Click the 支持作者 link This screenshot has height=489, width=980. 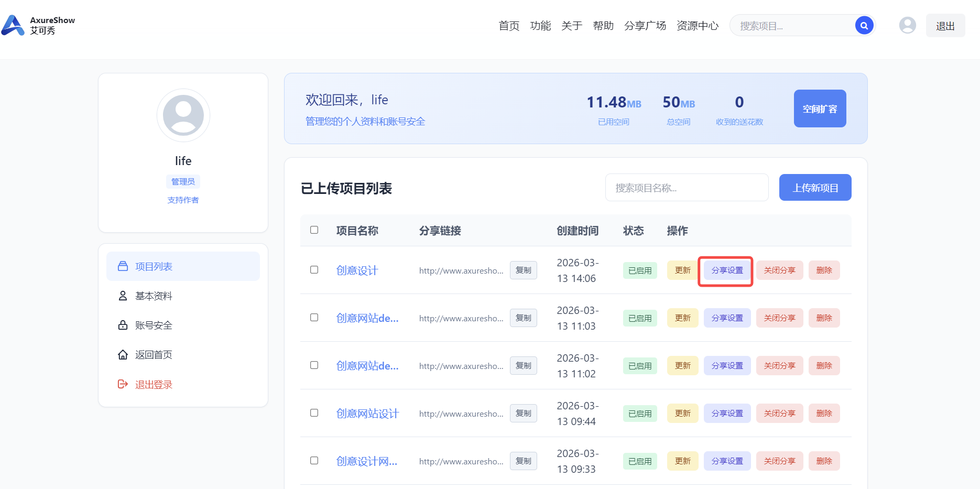click(x=183, y=200)
